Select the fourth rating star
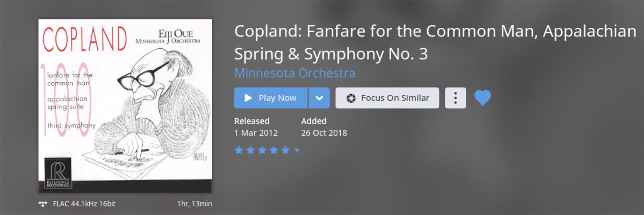This screenshot has width=644, height=215. 274,150
